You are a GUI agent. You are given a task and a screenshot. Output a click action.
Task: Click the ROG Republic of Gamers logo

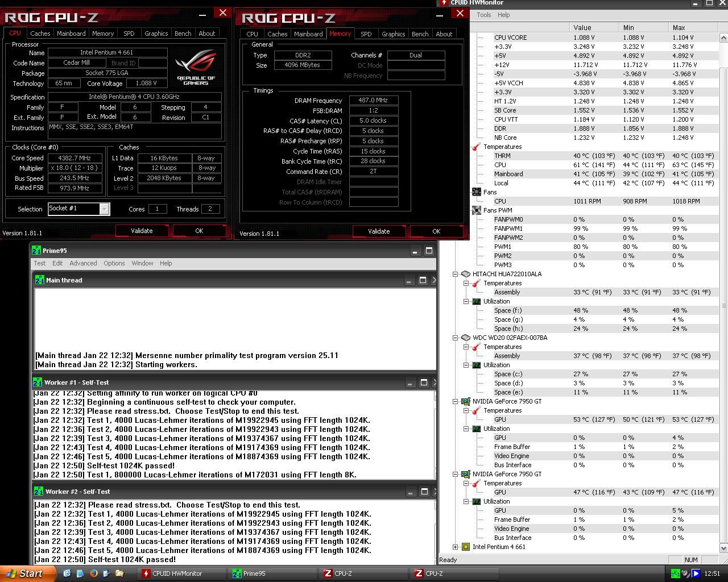tap(196, 67)
